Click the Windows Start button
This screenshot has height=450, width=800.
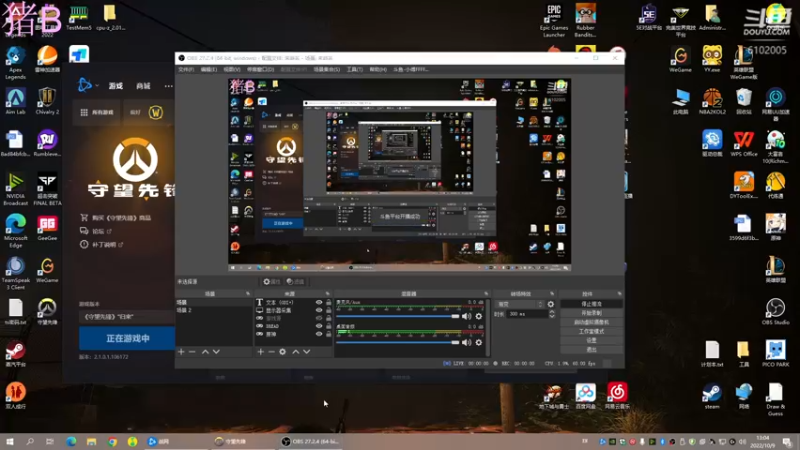tap(10, 441)
